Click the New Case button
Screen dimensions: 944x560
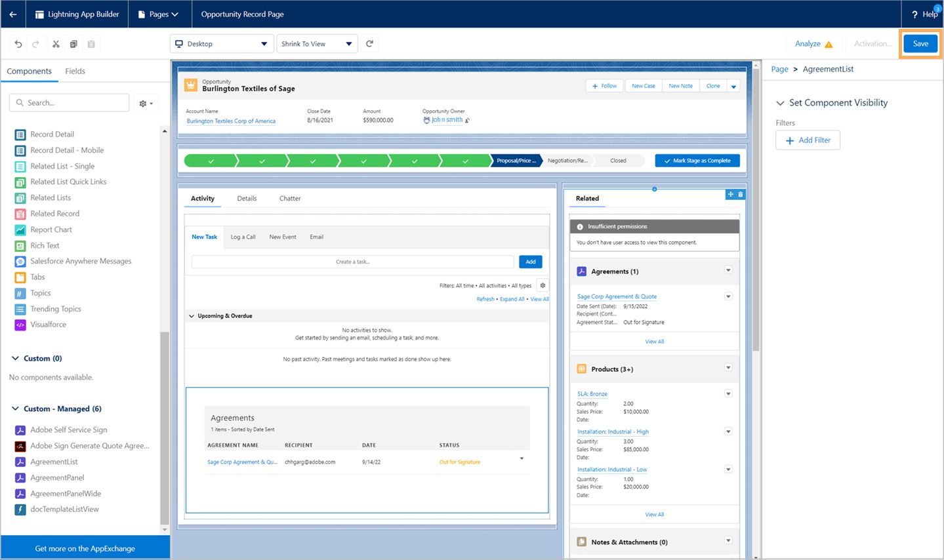(x=643, y=86)
